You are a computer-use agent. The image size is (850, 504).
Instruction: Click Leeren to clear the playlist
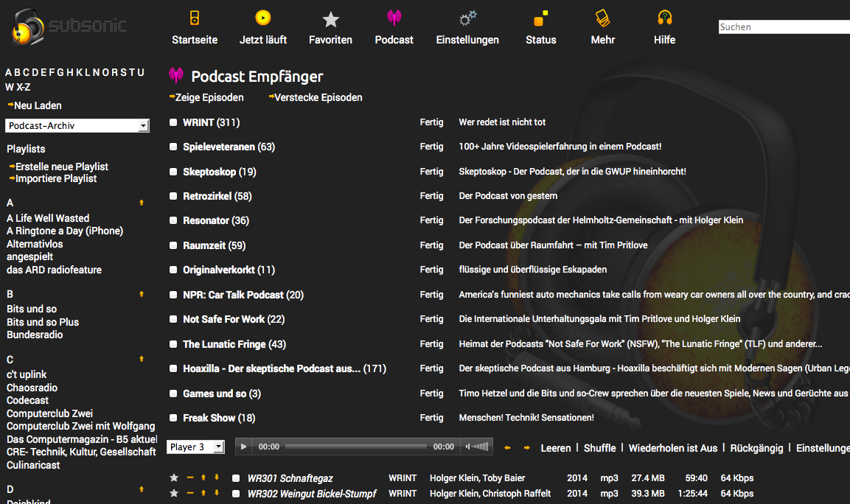point(556,448)
